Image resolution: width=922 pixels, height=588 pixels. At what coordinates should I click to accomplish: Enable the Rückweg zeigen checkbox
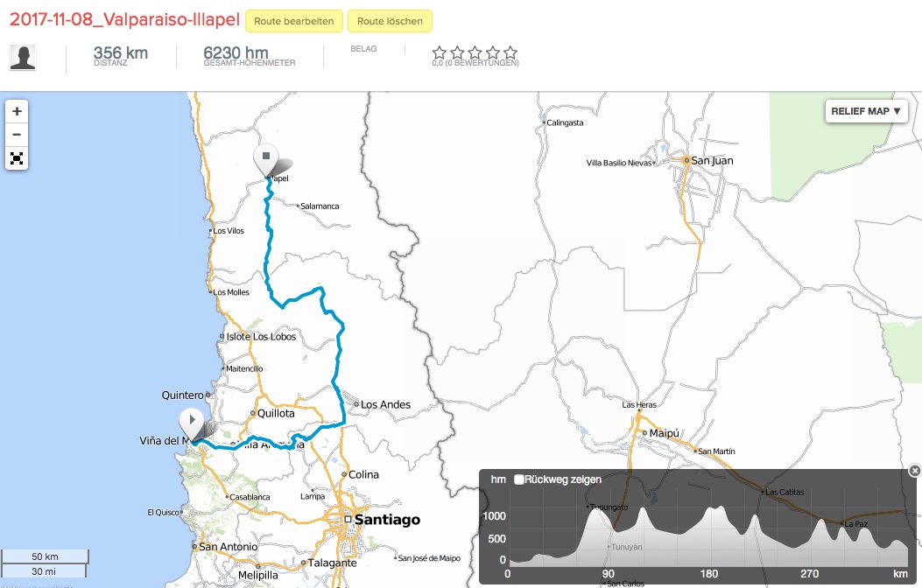(519, 479)
